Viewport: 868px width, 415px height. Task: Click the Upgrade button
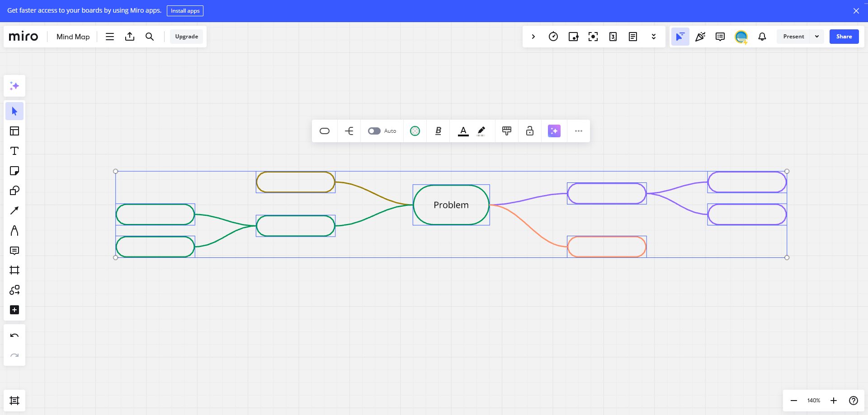pyautogui.click(x=187, y=37)
